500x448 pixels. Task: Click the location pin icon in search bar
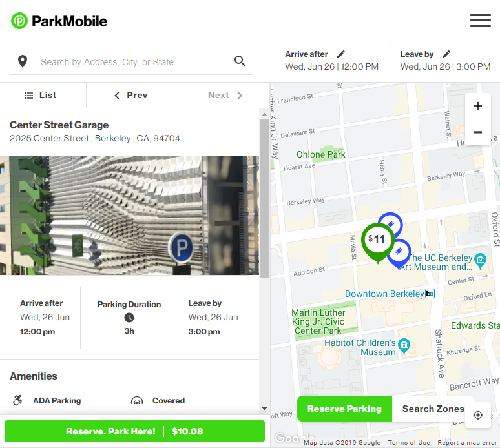(23, 61)
